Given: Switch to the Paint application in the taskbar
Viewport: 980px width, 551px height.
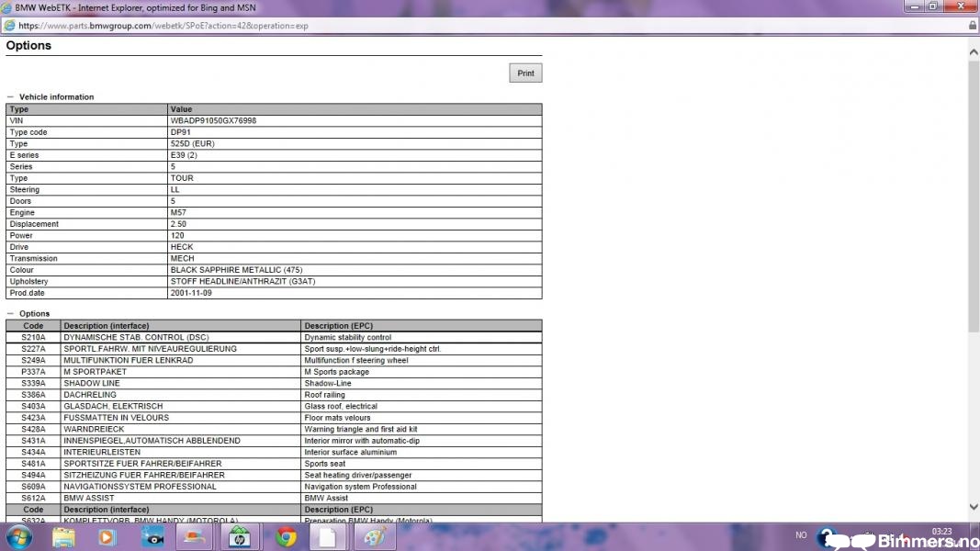Looking at the screenshot, I should [375, 537].
